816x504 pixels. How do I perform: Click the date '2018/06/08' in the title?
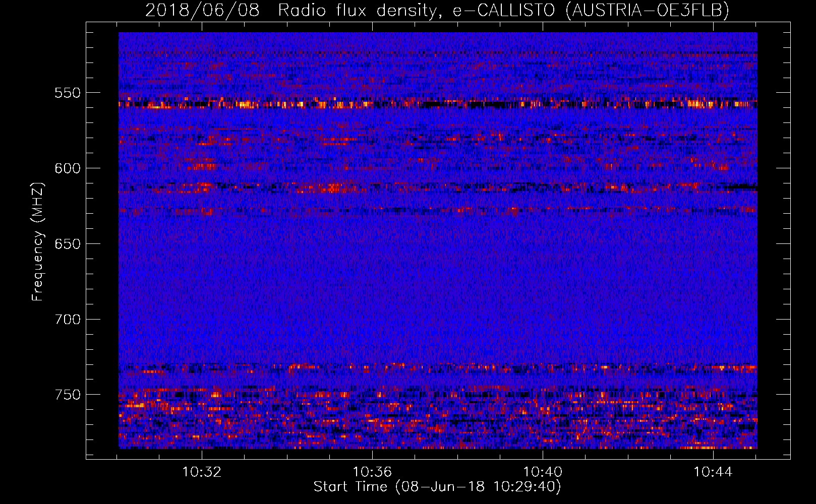pyautogui.click(x=202, y=10)
